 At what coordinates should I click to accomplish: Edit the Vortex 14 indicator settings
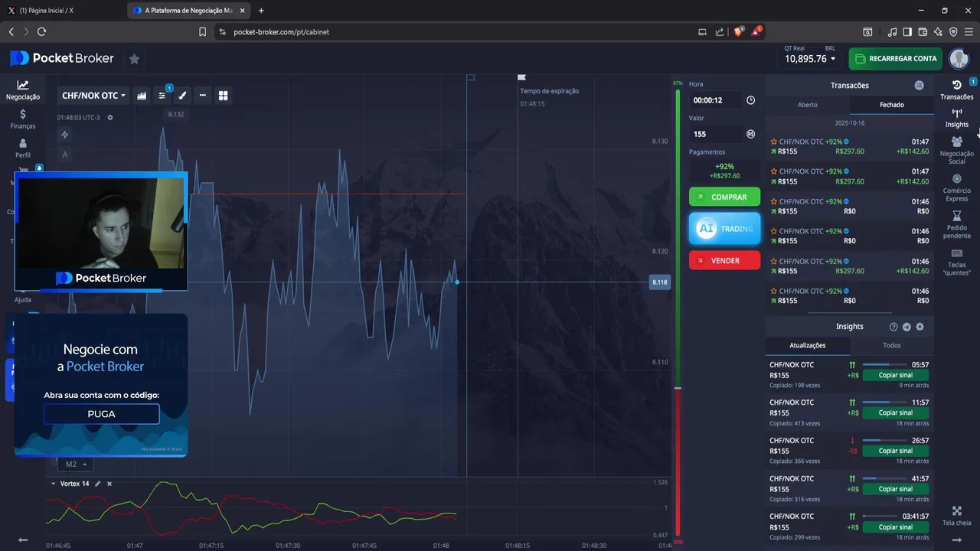(x=100, y=484)
